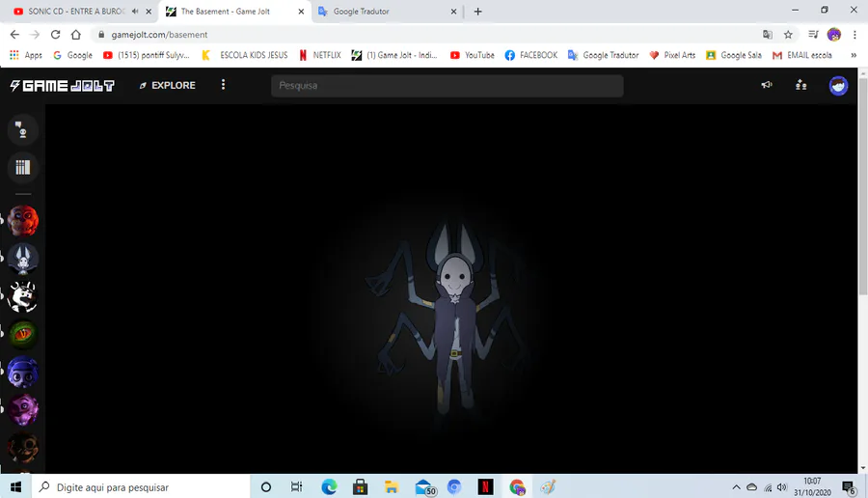Open the Apps bookmark shortcut
868x498 pixels.
click(25, 55)
